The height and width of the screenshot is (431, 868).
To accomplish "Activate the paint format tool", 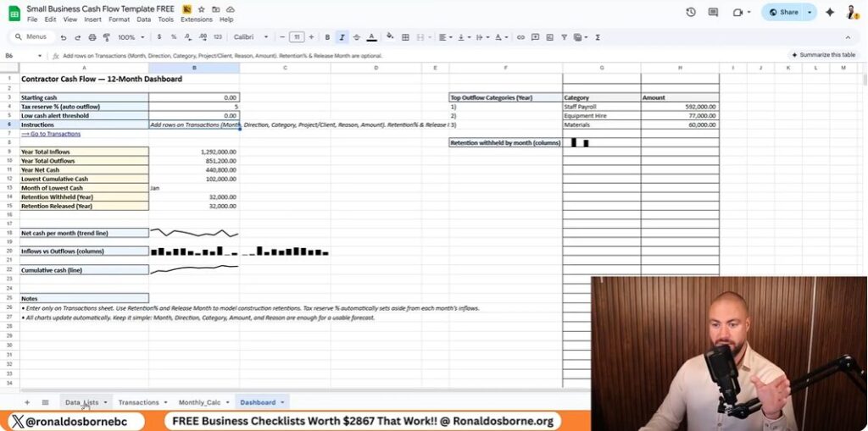I will (106, 37).
